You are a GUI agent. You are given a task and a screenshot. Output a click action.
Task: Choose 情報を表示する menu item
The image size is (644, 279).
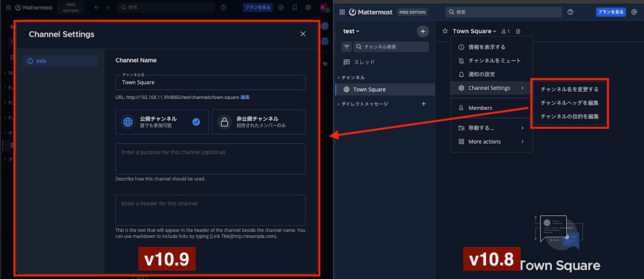tap(492, 47)
